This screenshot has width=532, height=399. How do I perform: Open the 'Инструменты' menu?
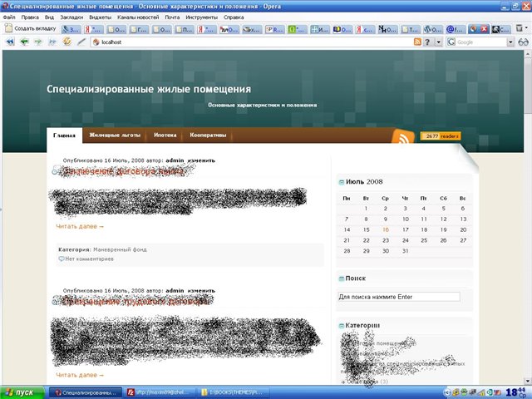tap(202, 17)
